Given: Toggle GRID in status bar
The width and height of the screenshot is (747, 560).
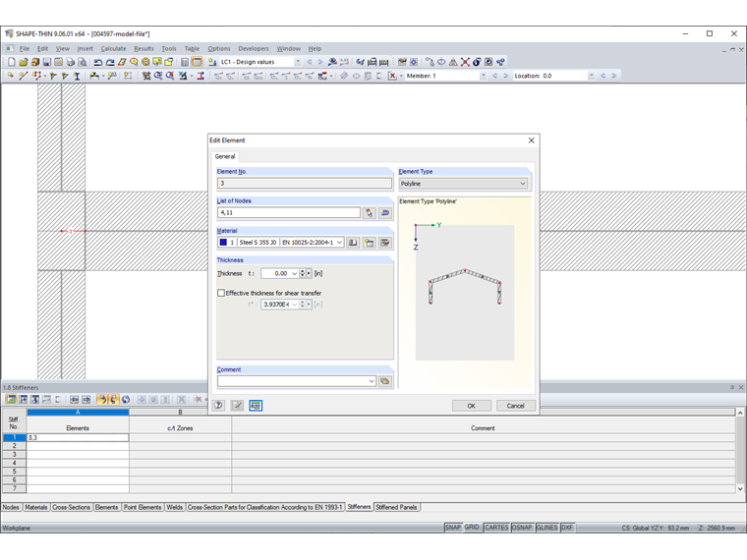Looking at the screenshot, I should pos(472,528).
